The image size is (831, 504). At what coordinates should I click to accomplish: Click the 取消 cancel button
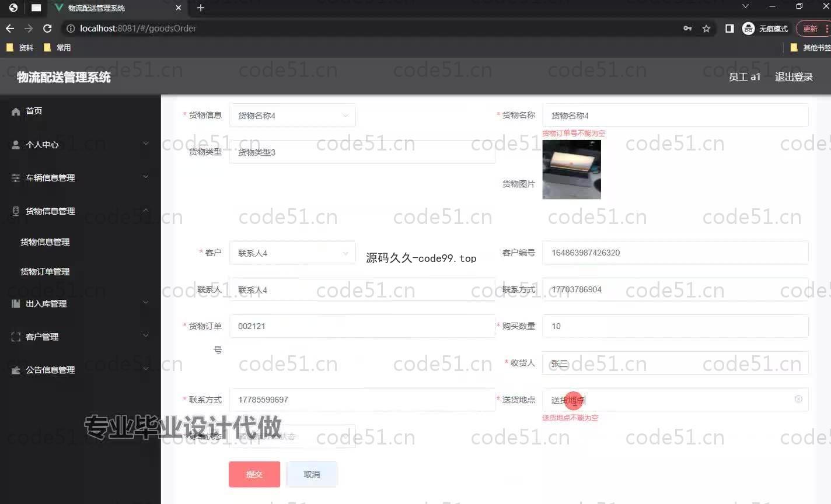click(312, 474)
